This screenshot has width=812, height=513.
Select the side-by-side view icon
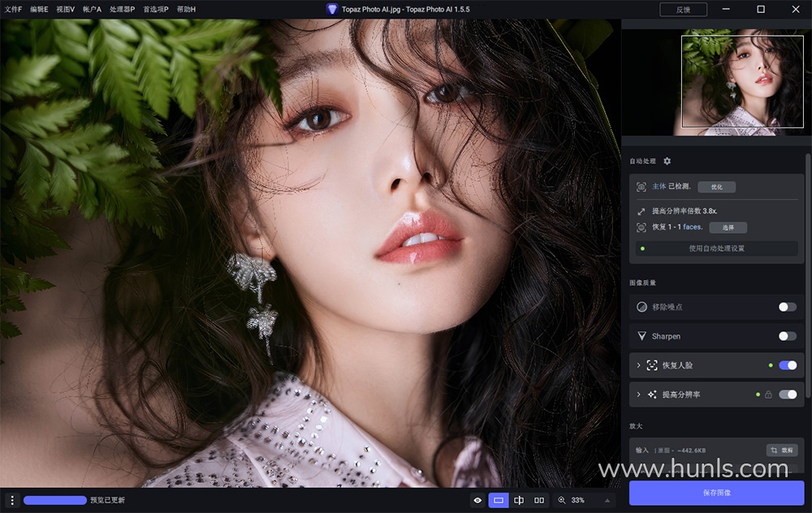tap(539, 500)
